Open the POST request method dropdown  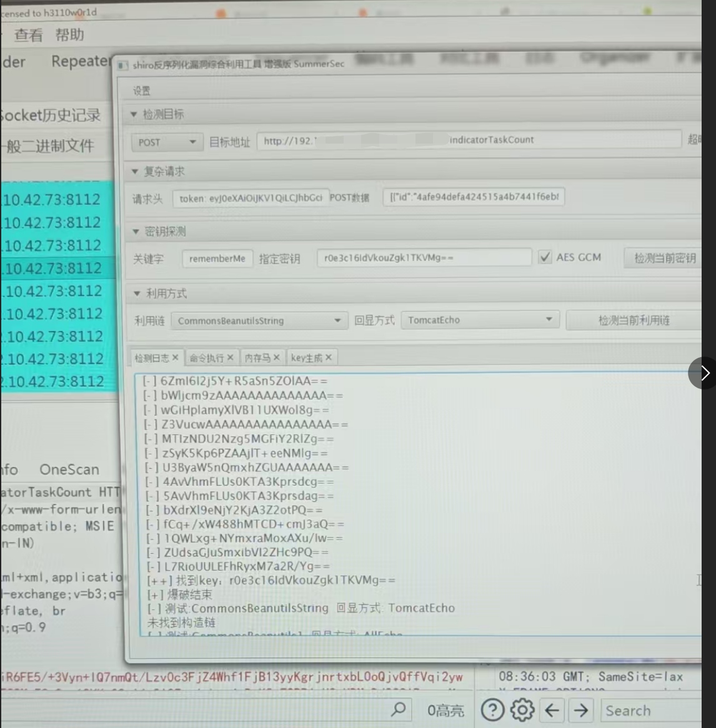[x=166, y=142]
